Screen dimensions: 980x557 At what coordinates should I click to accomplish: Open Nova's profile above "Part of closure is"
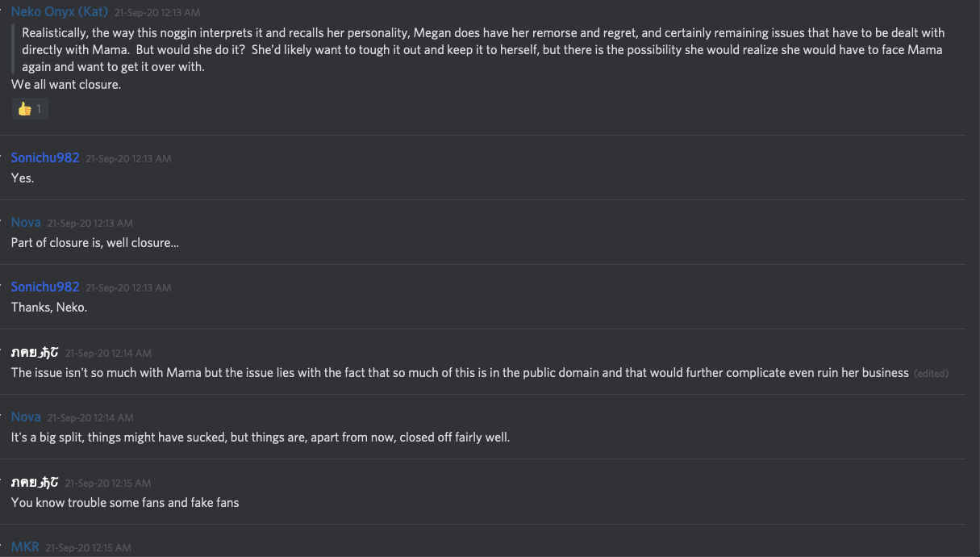coord(26,223)
